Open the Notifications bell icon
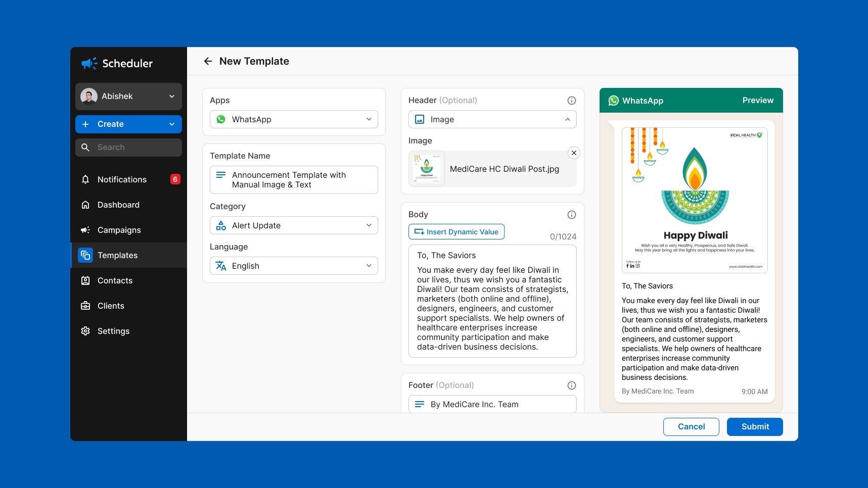 tap(85, 179)
